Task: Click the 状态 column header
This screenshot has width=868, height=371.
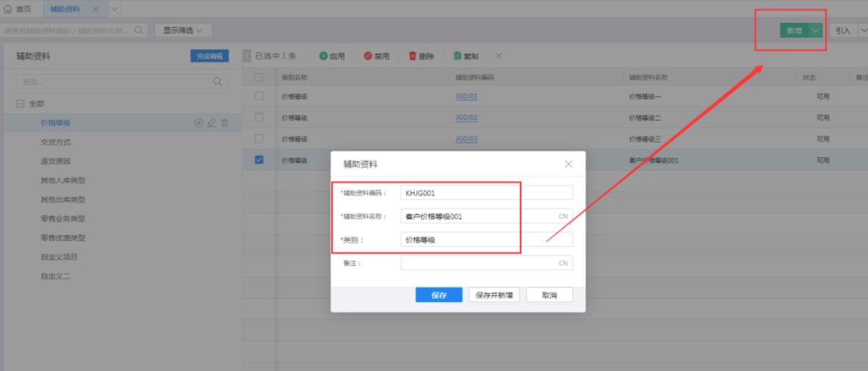Action: (x=809, y=78)
